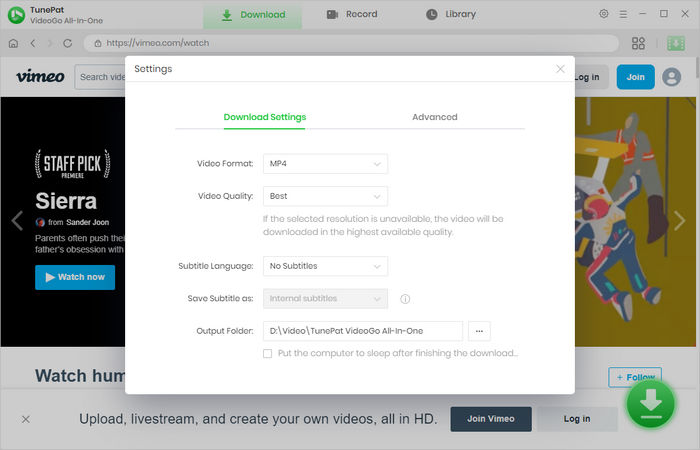Reload the page with refresh icon

point(67,43)
